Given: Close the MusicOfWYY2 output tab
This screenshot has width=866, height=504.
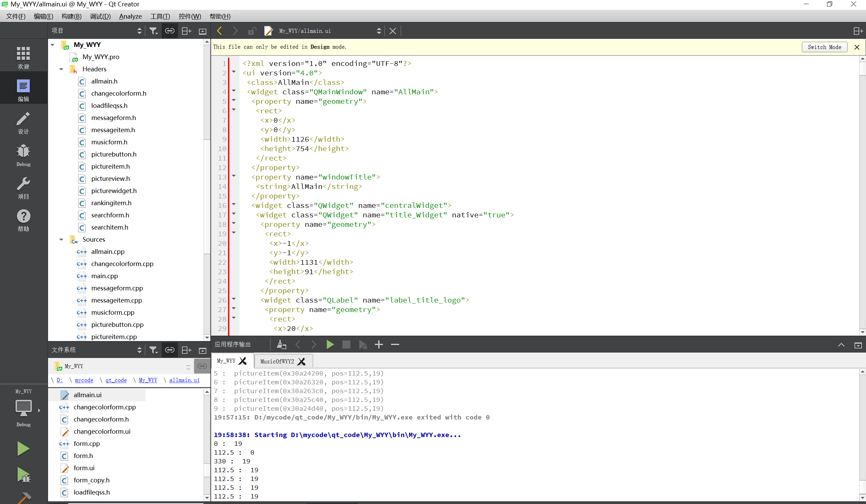Looking at the screenshot, I should [301, 361].
